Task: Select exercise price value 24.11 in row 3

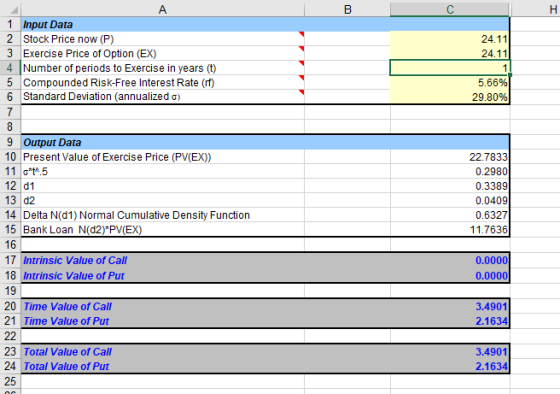Action: 450,54
